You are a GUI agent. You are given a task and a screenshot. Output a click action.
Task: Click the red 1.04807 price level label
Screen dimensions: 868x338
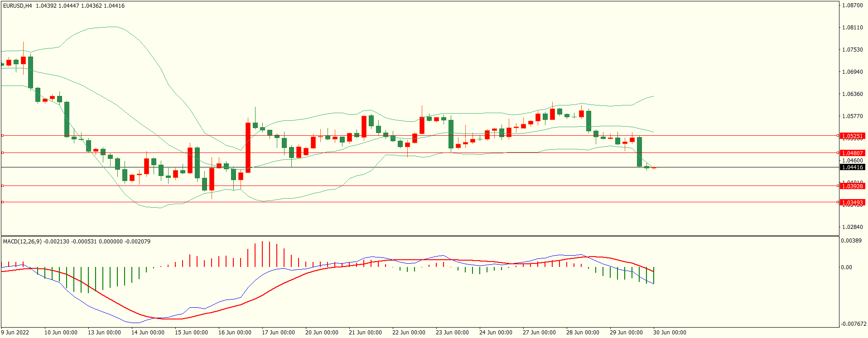click(852, 153)
